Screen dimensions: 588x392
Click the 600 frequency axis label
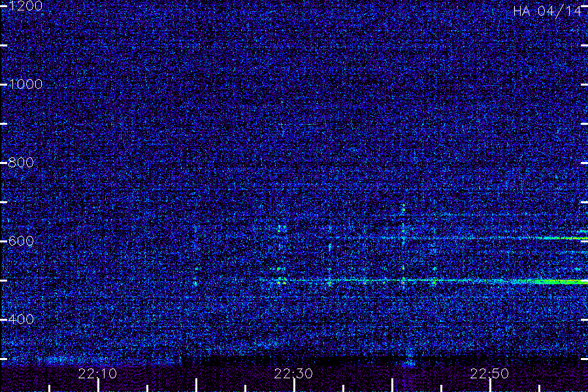[21, 241]
